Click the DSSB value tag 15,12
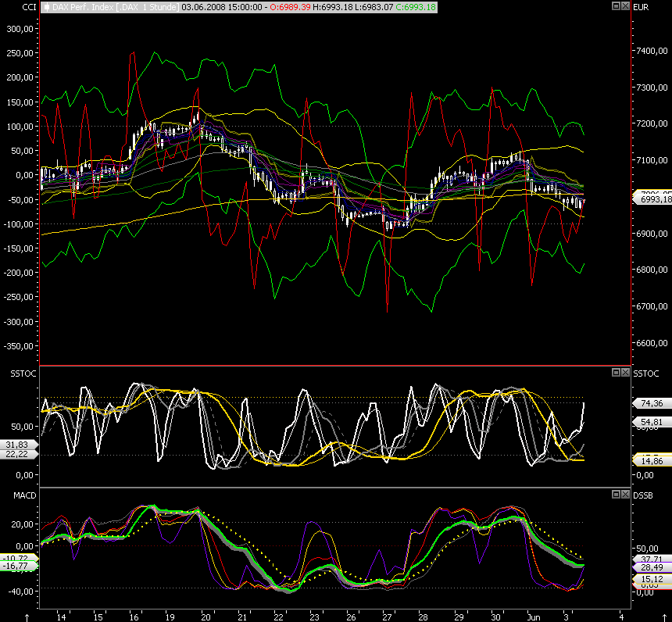 tap(652, 579)
